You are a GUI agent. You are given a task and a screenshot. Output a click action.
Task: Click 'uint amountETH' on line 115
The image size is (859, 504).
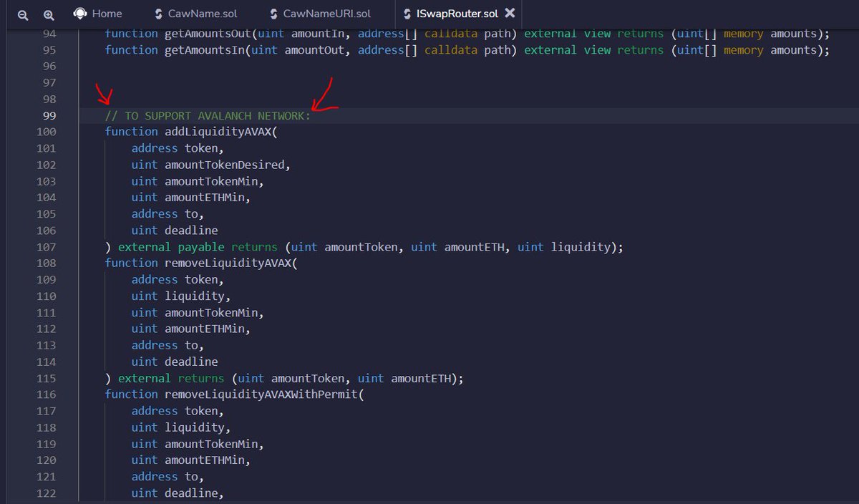click(x=404, y=378)
